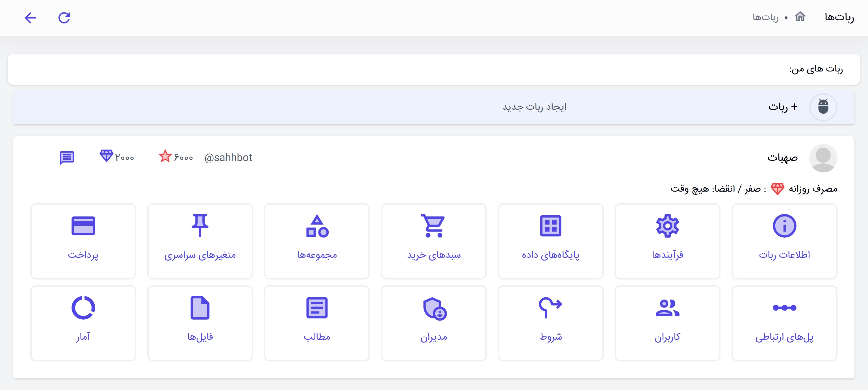Click the back arrow icon
Screen dimensions: 868x390
coord(30,18)
